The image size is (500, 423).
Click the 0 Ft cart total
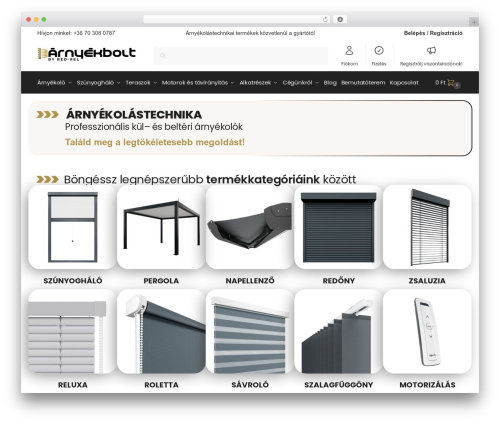(x=440, y=82)
